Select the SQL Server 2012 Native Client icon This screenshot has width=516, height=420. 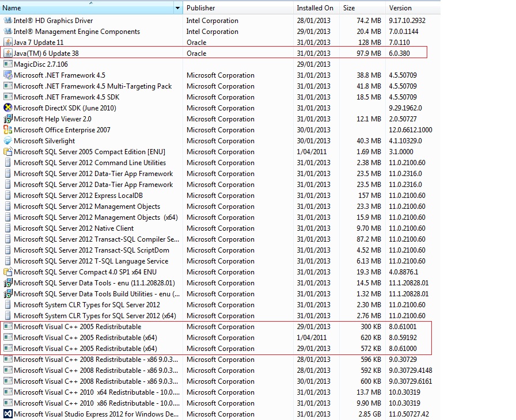8,228
